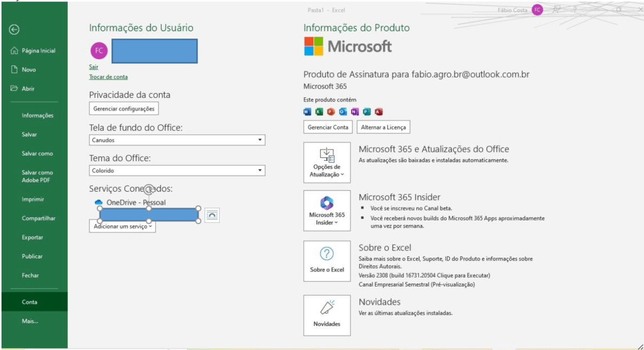Click the PowerPoint app icon

tap(331, 111)
